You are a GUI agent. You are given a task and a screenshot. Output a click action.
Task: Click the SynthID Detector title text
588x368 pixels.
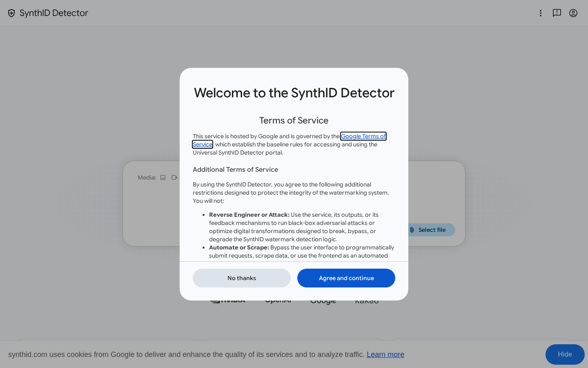tap(54, 13)
